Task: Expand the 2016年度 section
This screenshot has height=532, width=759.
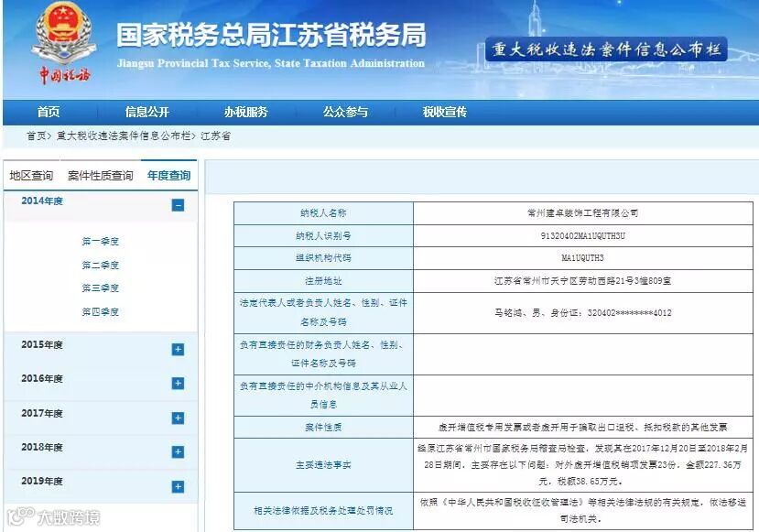Action: 178,384
